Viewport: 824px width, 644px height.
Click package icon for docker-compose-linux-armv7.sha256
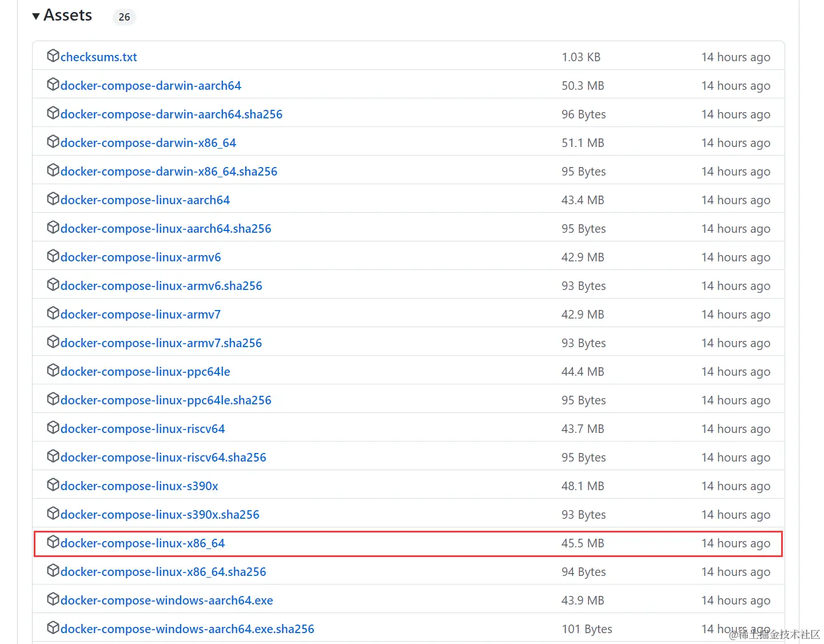pyautogui.click(x=53, y=341)
